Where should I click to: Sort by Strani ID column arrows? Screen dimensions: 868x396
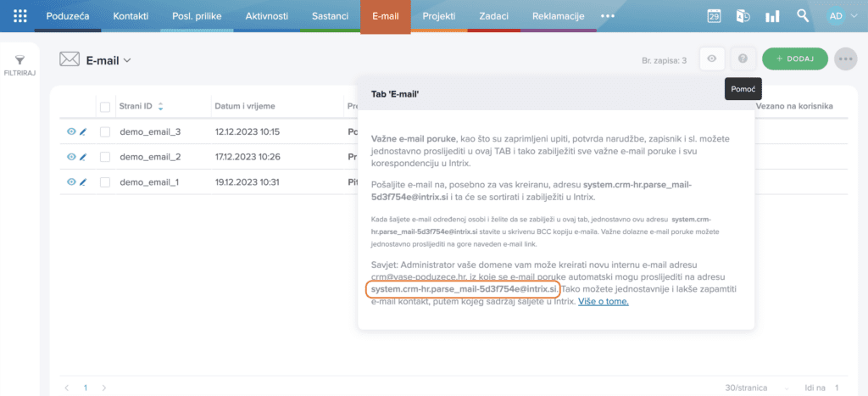pos(160,106)
